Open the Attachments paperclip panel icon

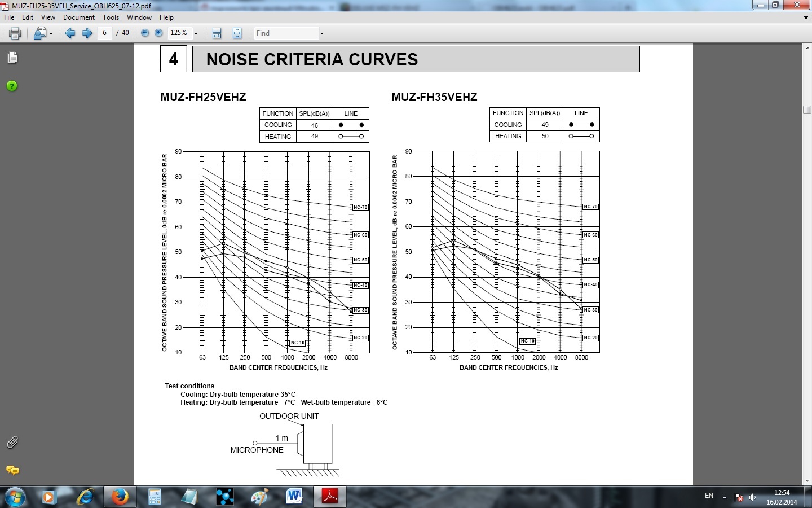point(12,442)
